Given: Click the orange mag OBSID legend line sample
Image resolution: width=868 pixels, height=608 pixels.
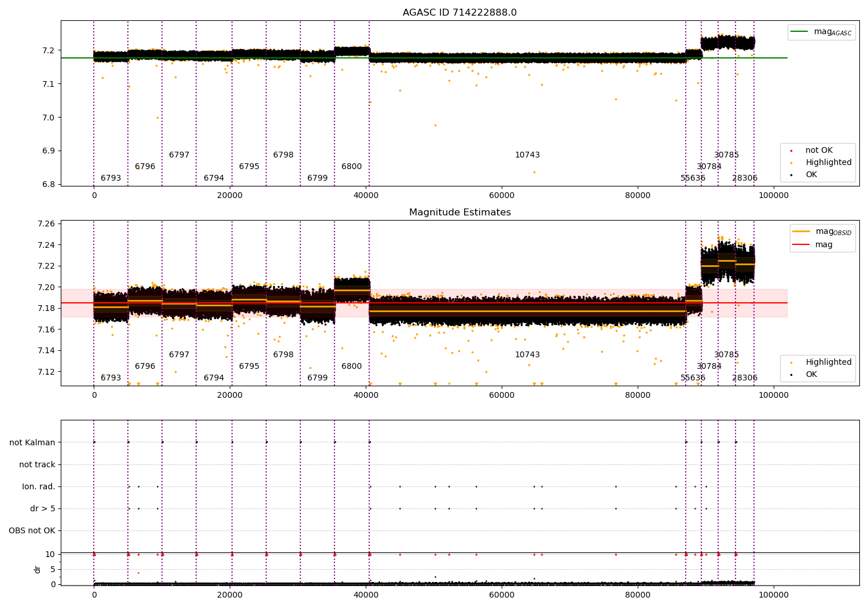Looking at the screenshot, I should 801,232.
